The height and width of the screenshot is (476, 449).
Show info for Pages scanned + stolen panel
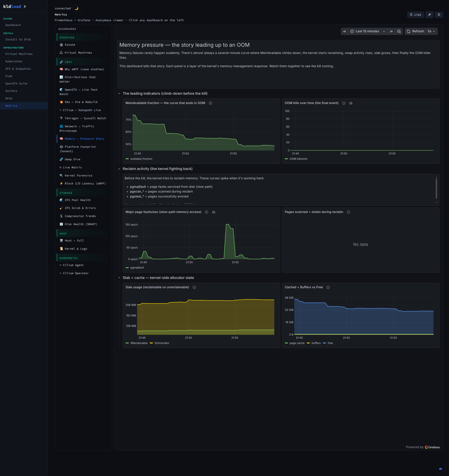coord(349,212)
